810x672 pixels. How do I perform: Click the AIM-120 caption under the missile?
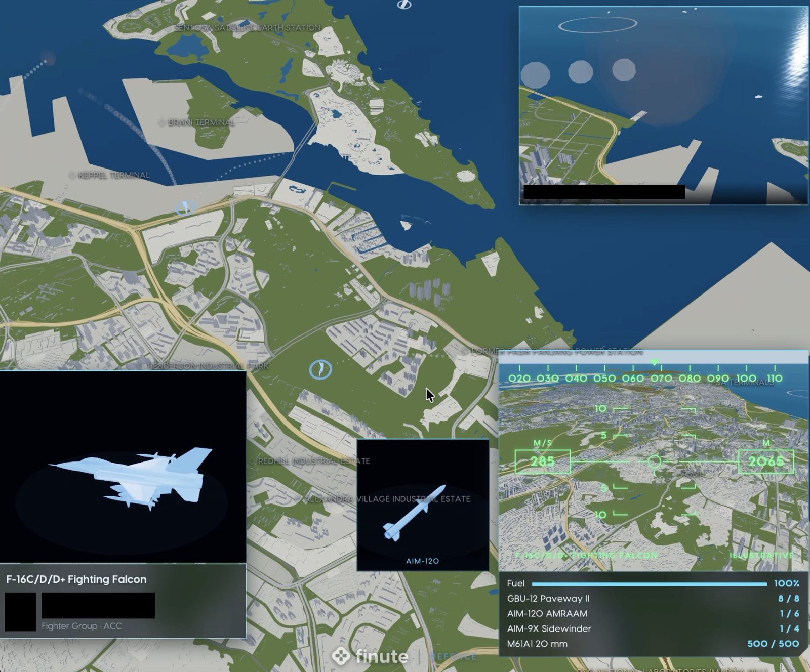[x=422, y=561]
